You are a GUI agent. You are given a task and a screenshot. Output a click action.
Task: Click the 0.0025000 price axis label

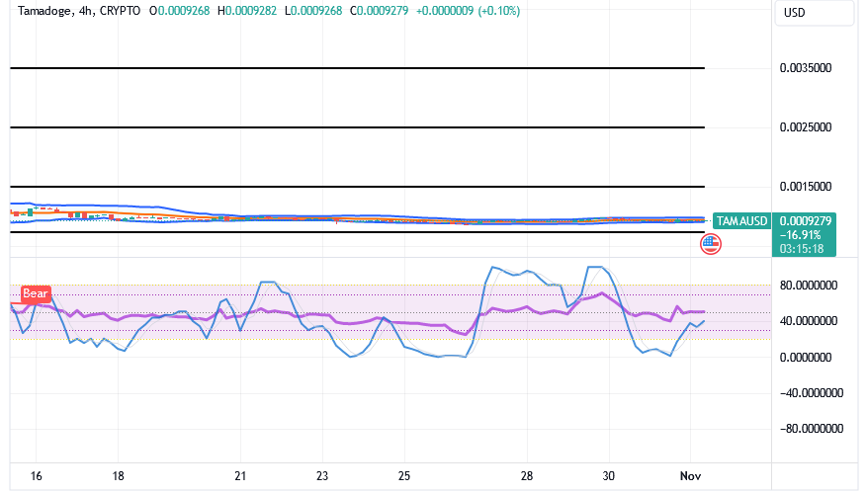click(806, 127)
